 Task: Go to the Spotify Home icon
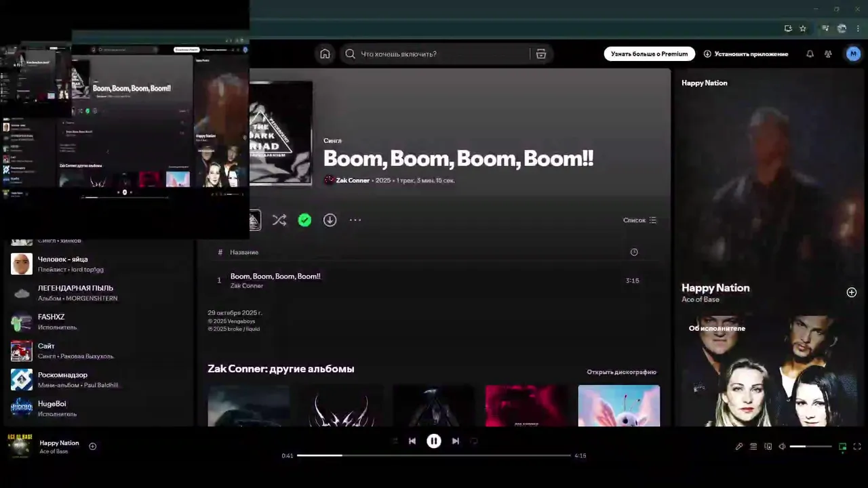tap(325, 54)
